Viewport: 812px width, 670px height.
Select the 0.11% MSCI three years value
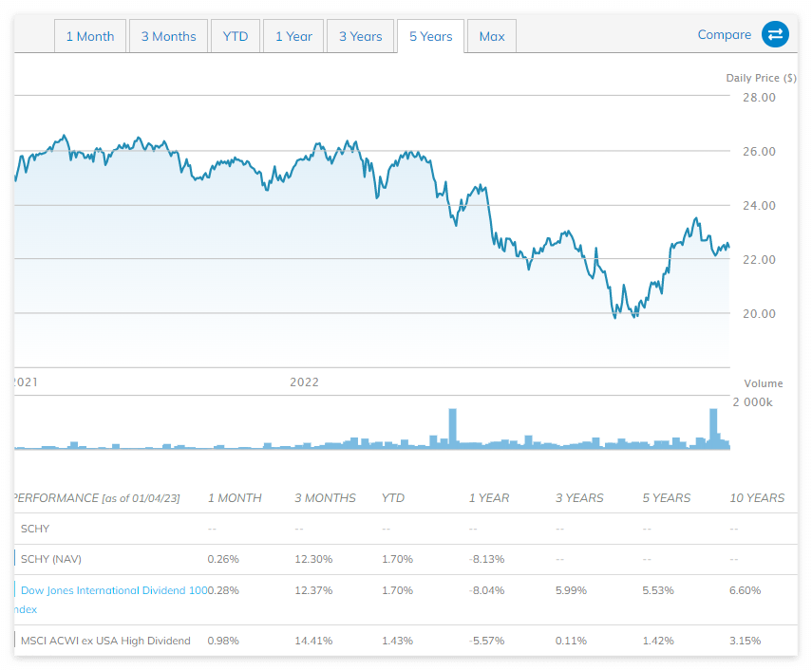click(x=571, y=641)
